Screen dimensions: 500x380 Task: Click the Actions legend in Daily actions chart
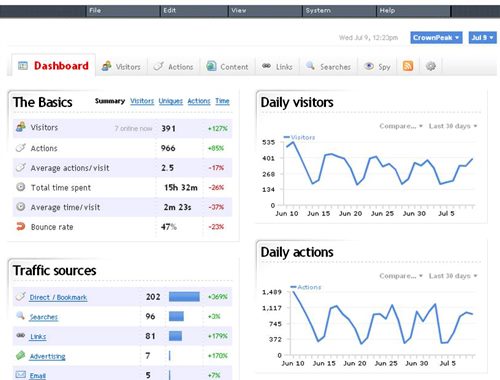point(306,287)
